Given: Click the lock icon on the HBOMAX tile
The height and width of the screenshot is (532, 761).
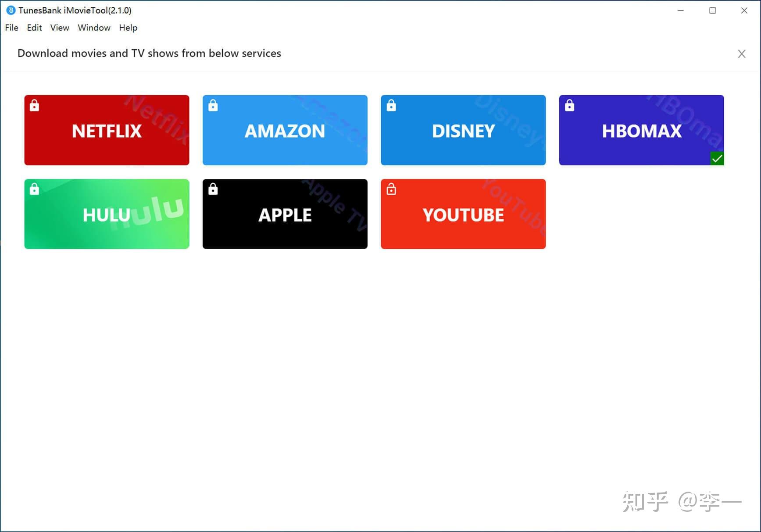Looking at the screenshot, I should (x=569, y=105).
